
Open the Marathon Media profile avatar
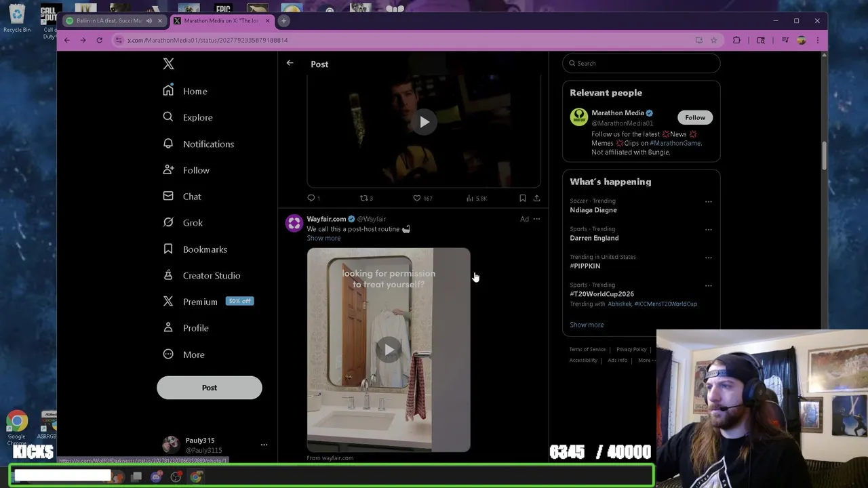tap(579, 117)
